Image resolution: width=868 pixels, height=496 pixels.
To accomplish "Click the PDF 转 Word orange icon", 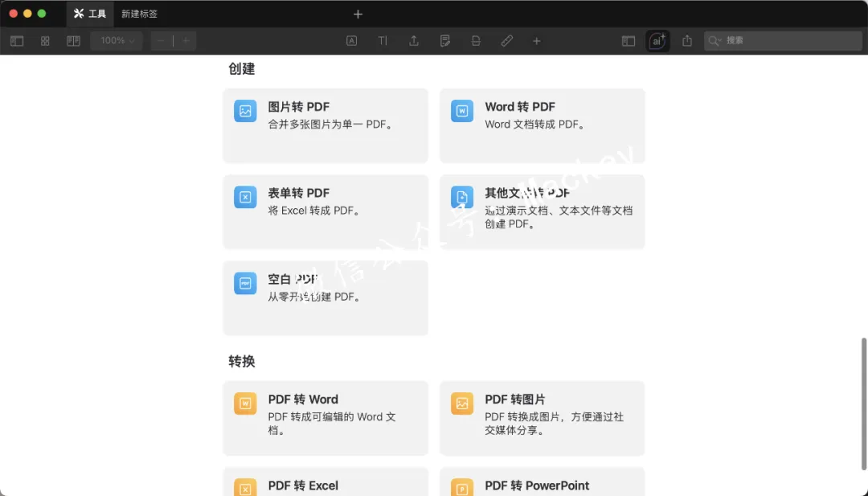I will pos(245,404).
